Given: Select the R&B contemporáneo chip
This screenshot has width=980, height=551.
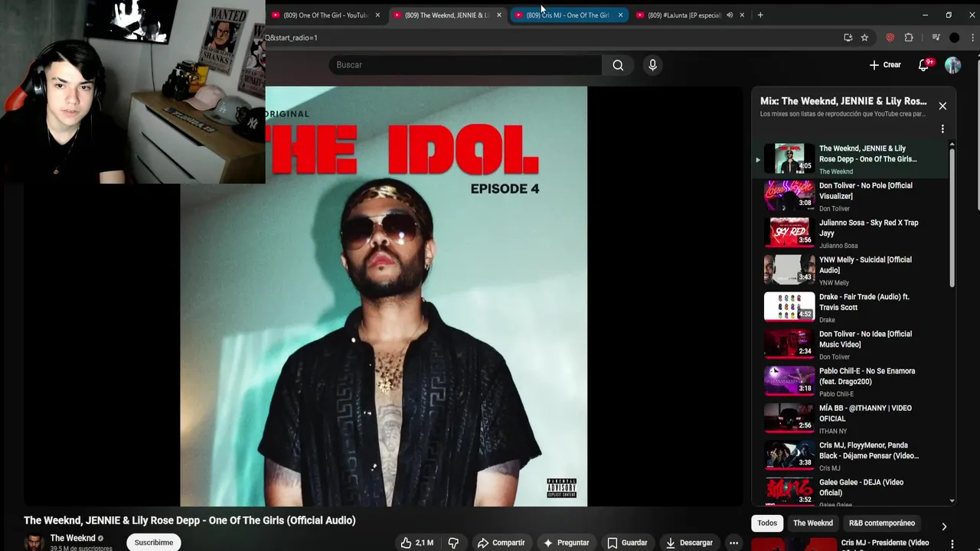Looking at the screenshot, I should (x=882, y=523).
